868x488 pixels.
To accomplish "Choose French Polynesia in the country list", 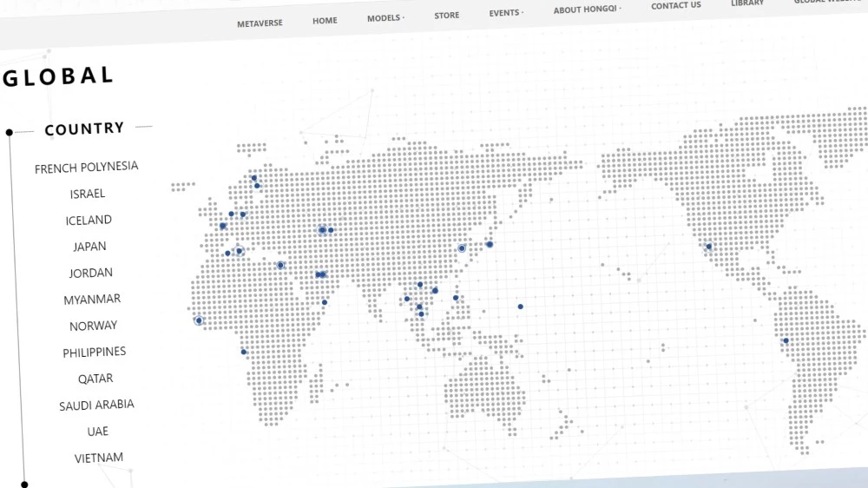I will pos(86,168).
